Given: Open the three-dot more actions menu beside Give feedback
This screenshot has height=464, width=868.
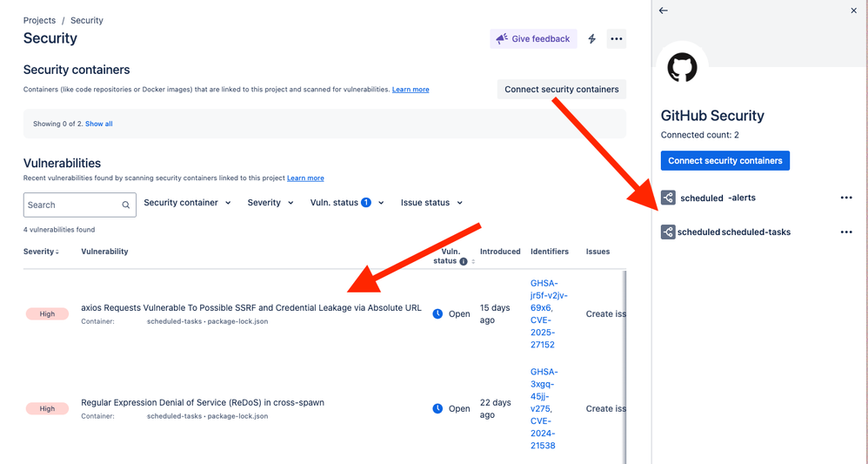Looking at the screenshot, I should tap(616, 39).
